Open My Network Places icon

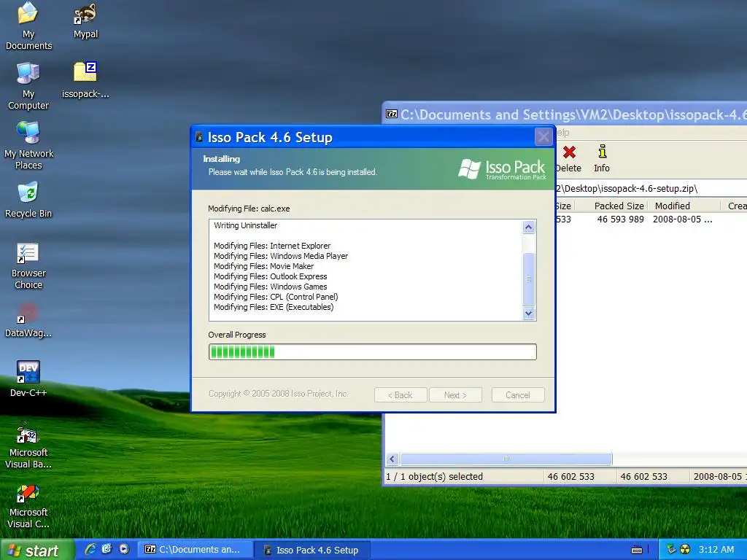tap(28, 146)
